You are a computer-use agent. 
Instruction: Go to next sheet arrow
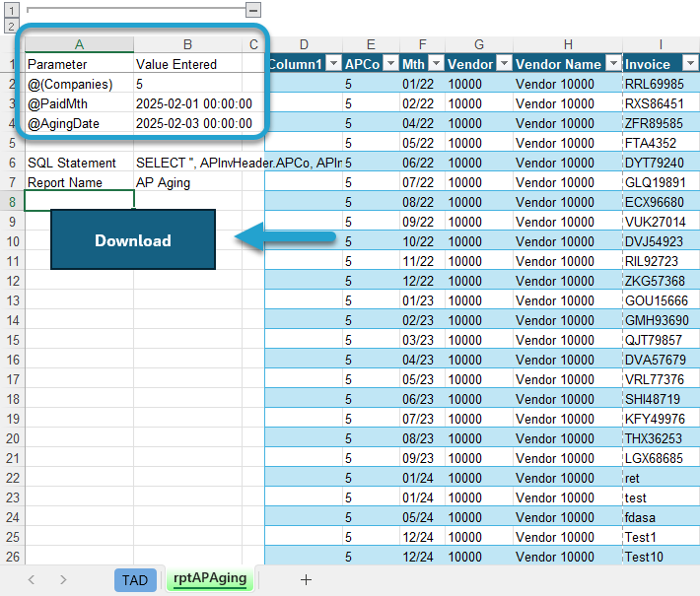(x=63, y=579)
